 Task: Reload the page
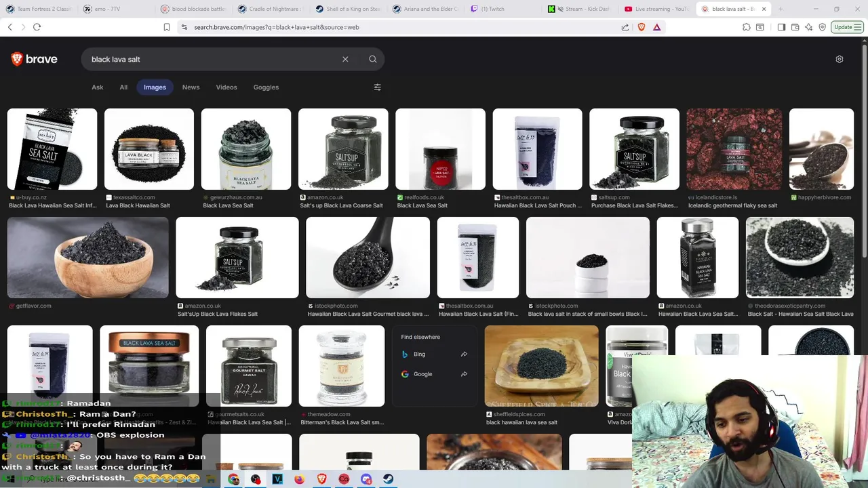(x=37, y=27)
